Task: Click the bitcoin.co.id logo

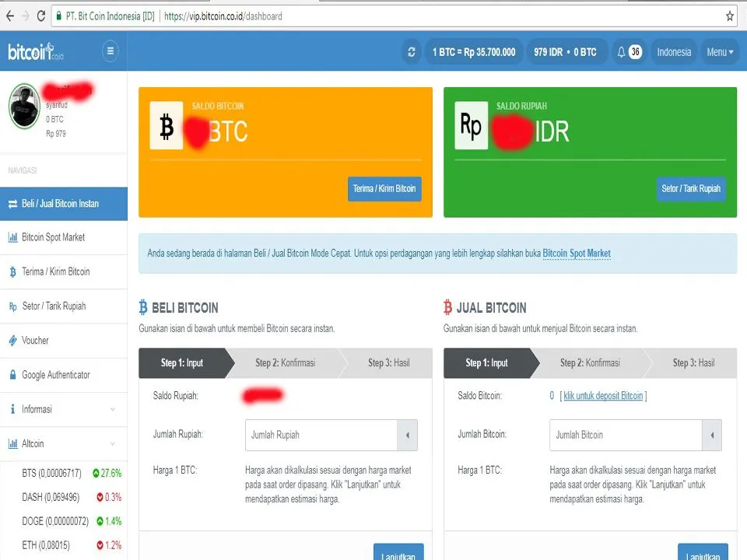Action: click(x=35, y=51)
